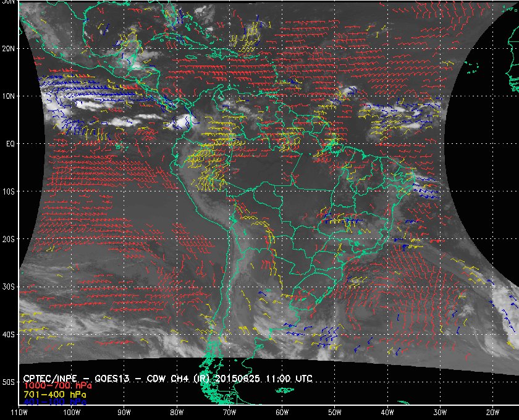
Task: Select the 30W longitude label
Action: point(440,413)
